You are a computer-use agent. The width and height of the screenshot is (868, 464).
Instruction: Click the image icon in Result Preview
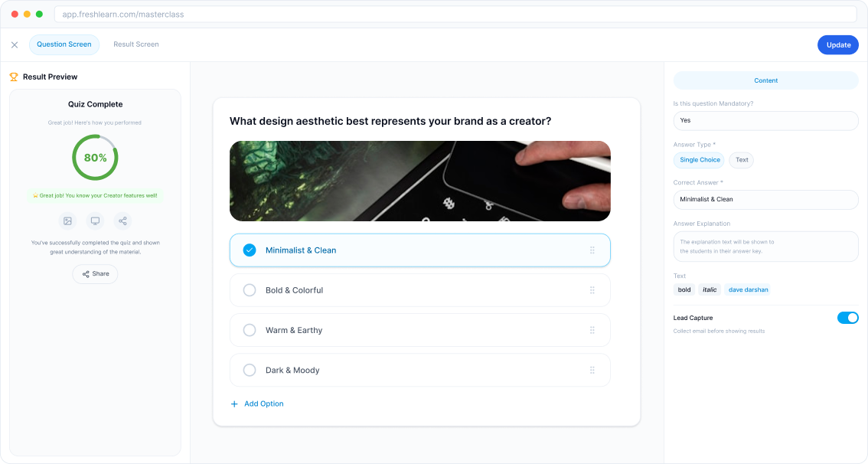(67, 221)
